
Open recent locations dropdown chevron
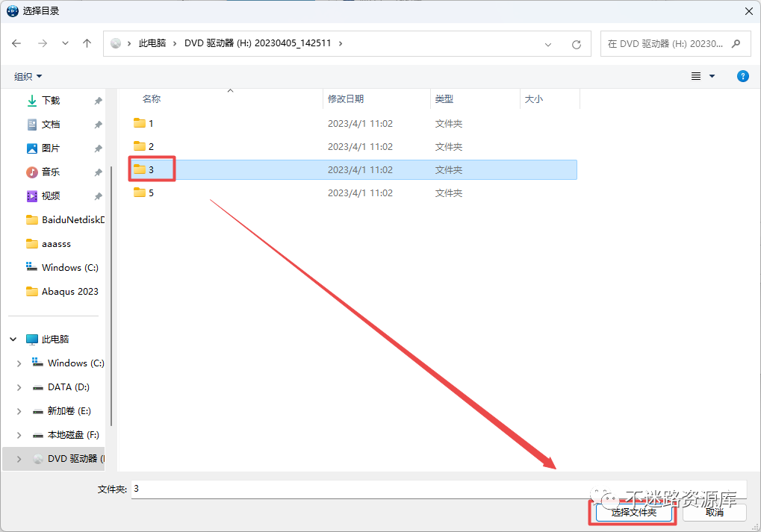pos(65,43)
